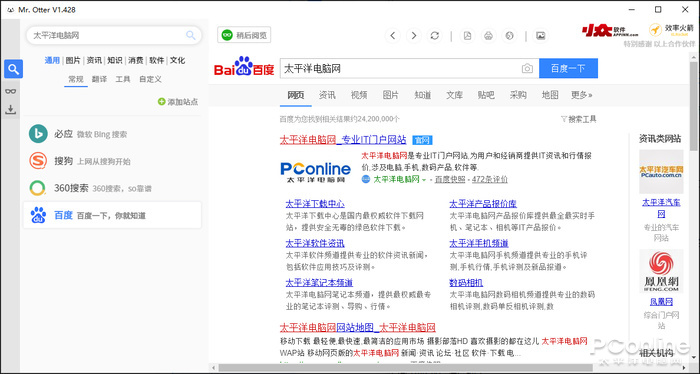Image resolution: width=700 pixels, height=374 pixels.
Task: Click the screenshot image icon in toolbar
Action: pos(541,36)
